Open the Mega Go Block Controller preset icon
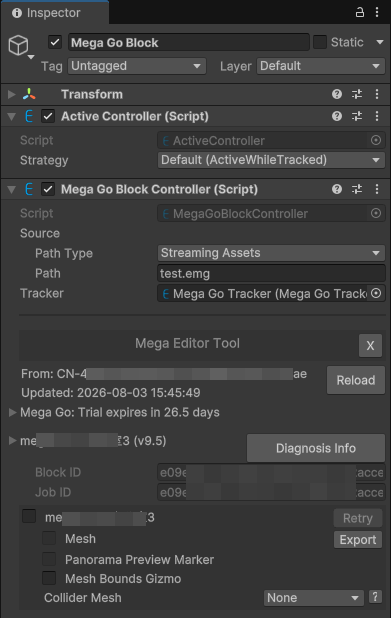 (x=357, y=189)
